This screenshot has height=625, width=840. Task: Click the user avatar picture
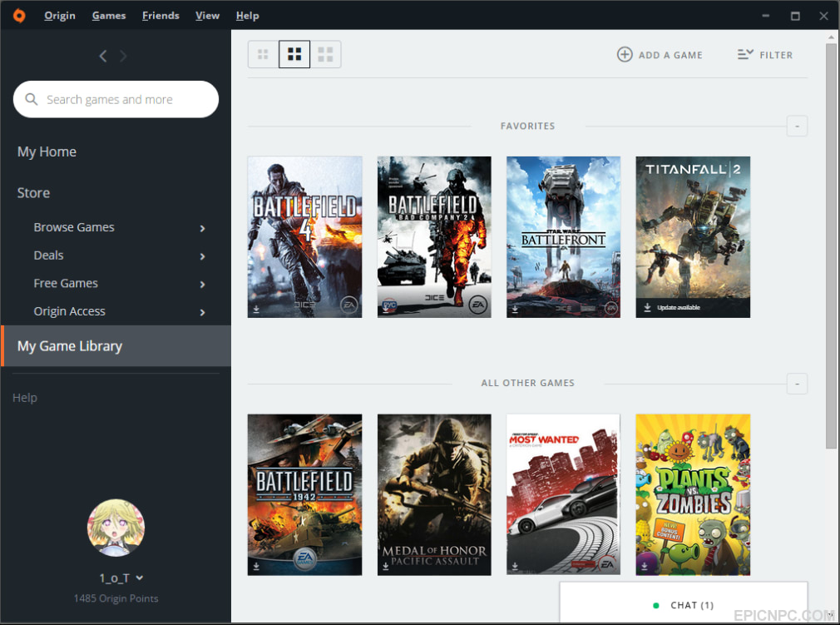pyautogui.click(x=116, y=528)
